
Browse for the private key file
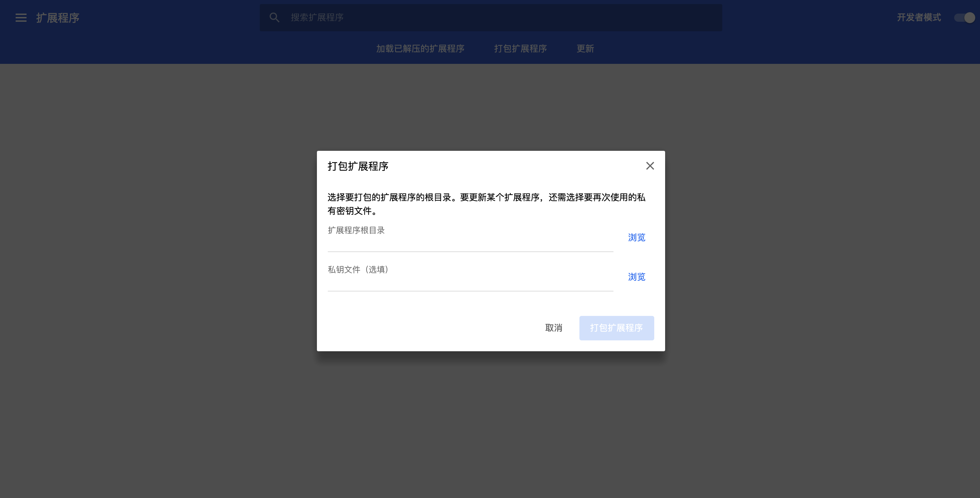(x=637, y=277)
